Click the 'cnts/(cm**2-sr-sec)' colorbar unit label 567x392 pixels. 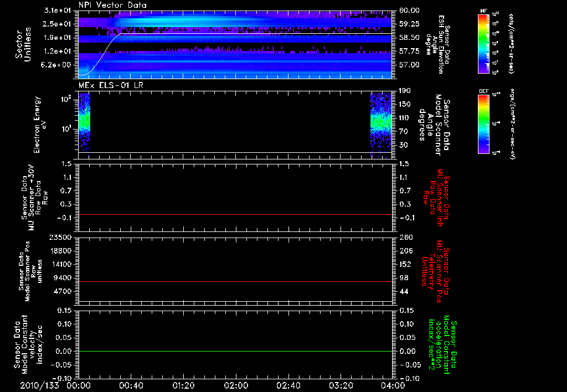pos(511,44)
